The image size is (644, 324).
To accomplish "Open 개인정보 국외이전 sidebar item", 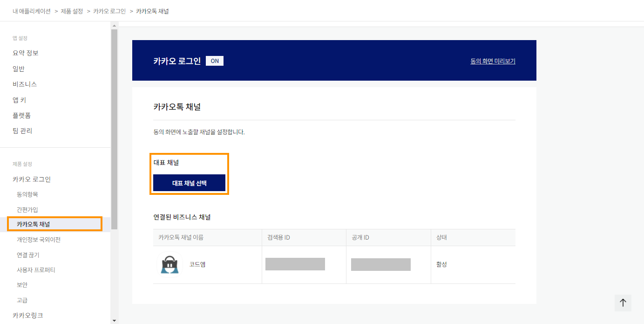I will pyautogui.click(x=39, y=240).
